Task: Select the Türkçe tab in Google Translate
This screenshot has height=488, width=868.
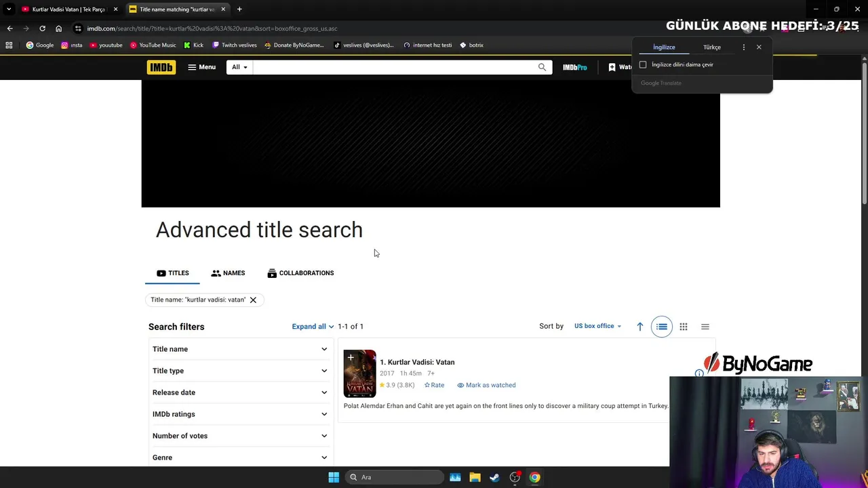Action: pyautogui.click(x=712, y=47)
